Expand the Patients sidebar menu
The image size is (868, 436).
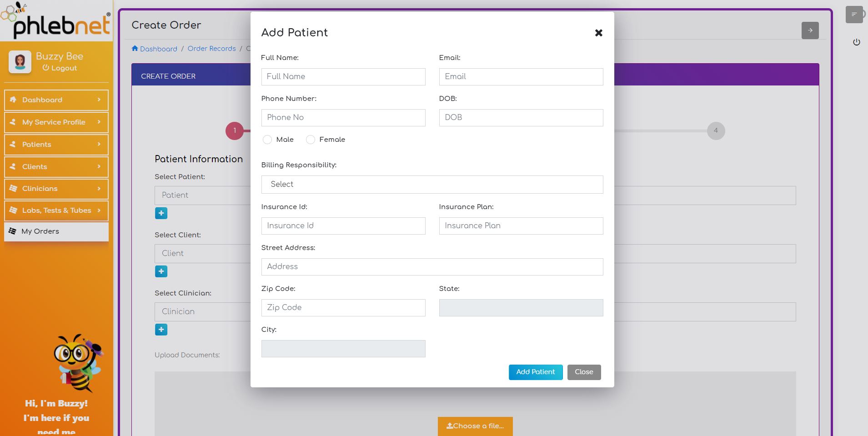pos(56,145)
